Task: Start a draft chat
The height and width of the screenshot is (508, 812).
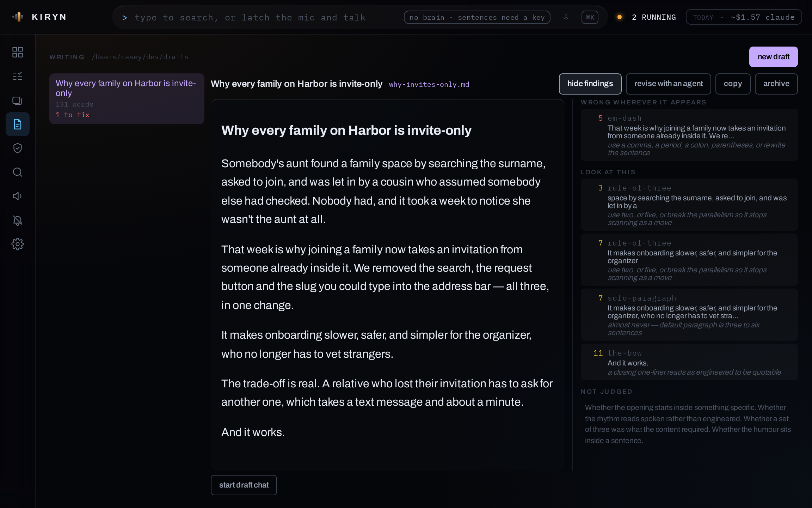Action: pos(244,485)
